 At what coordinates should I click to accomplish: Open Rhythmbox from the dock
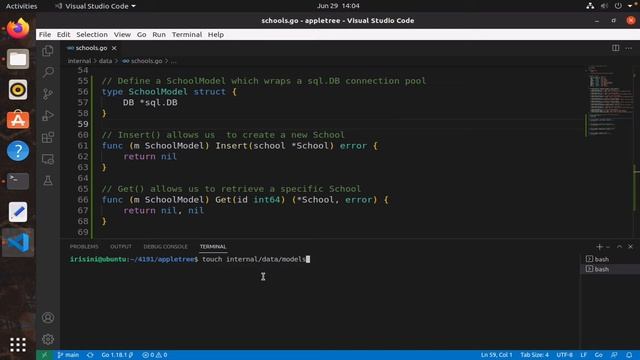coord(18,90)
